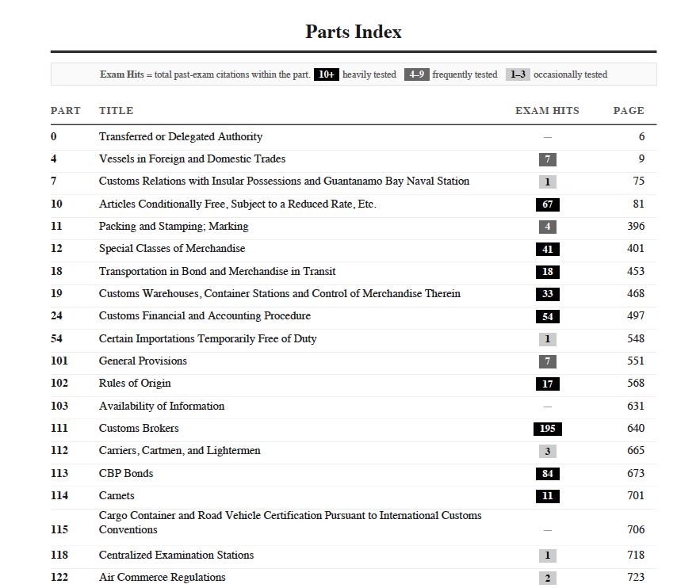Screen dimensions: 700x588
Task: Select 'Special Classes of Merchandise'
Action: click(172, 249)
